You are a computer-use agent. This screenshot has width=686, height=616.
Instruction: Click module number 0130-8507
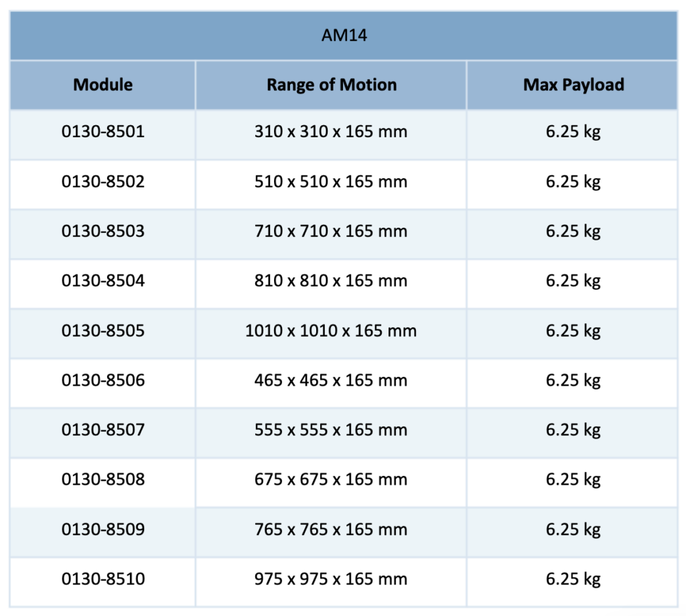102,430
